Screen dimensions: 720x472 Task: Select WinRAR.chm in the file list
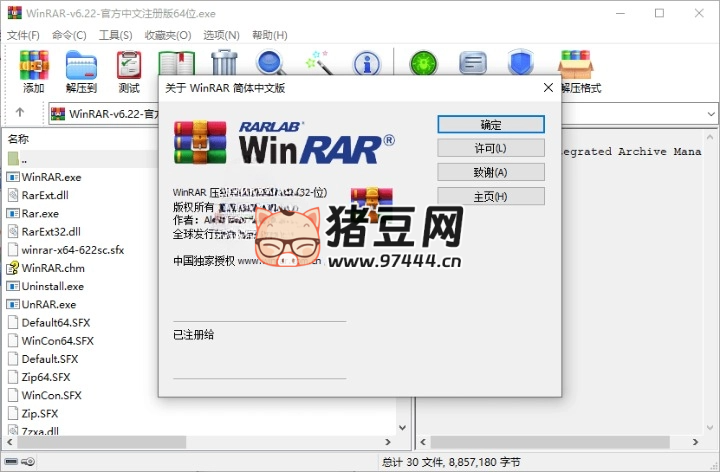point(52,268)
